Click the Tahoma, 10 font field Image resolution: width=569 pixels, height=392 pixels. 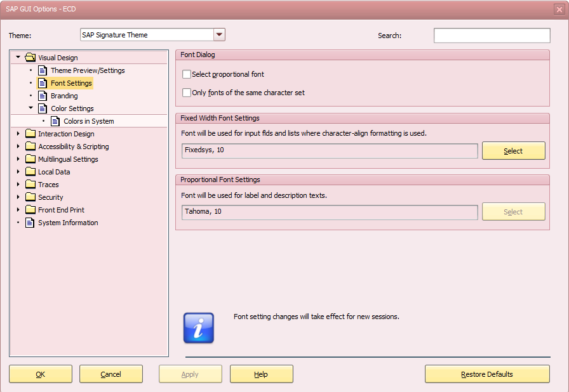(x=330, y=212)
